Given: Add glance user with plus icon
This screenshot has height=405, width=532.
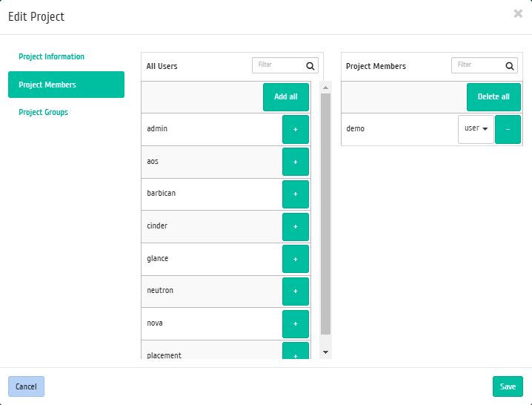Looking at the screenshot, I should [296, 259].
